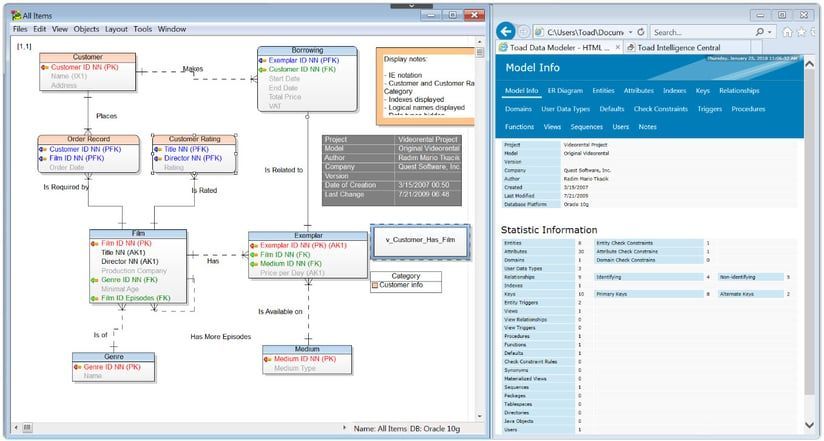824x441 pixels.
Task: Click the key icon beside Genre ID NN (PK)
Action: click(78, 367)
